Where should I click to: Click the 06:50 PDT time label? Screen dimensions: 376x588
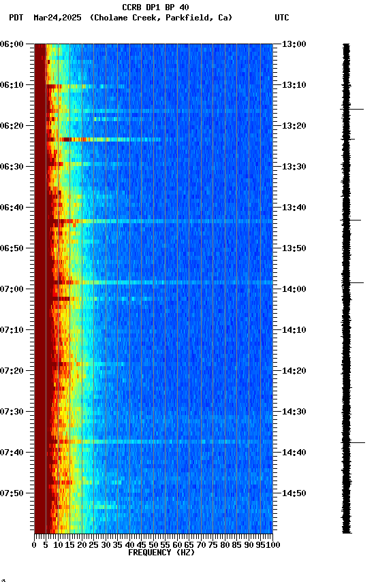point(12,248)
